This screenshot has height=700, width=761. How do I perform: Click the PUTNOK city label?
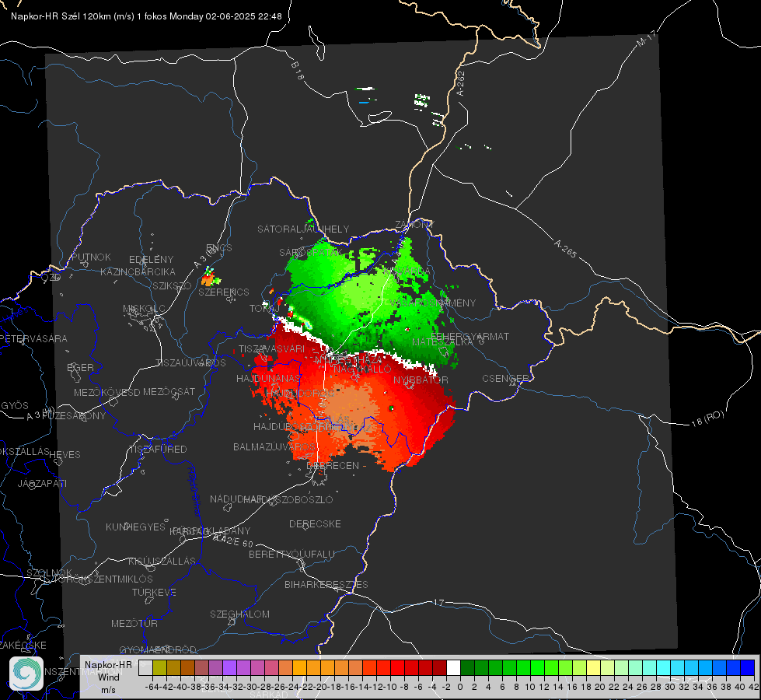coord(91,257)
